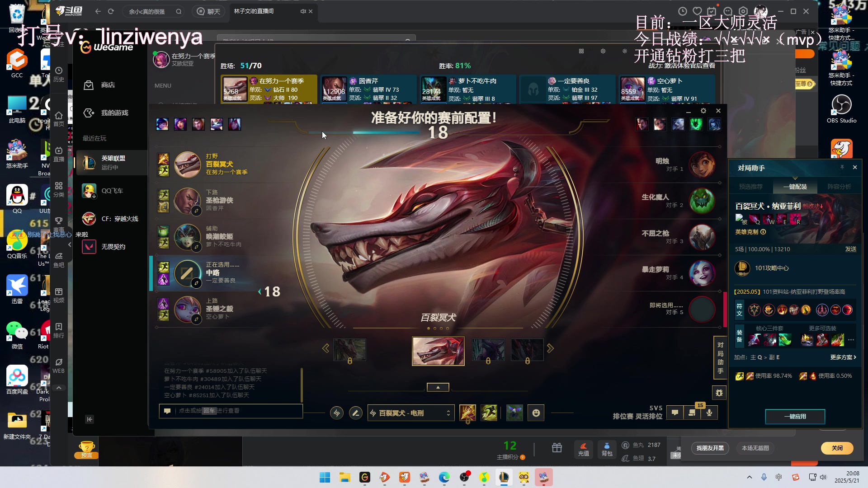Click Naafiri's R ability icon
The width and height of the screenshot is (868, 488).
(x=795, y=220)
